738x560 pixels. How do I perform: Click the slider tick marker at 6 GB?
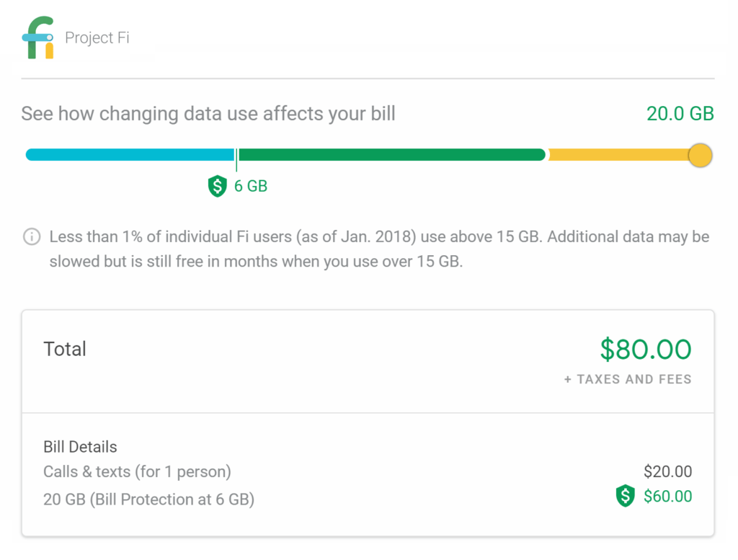click(236, 159)
